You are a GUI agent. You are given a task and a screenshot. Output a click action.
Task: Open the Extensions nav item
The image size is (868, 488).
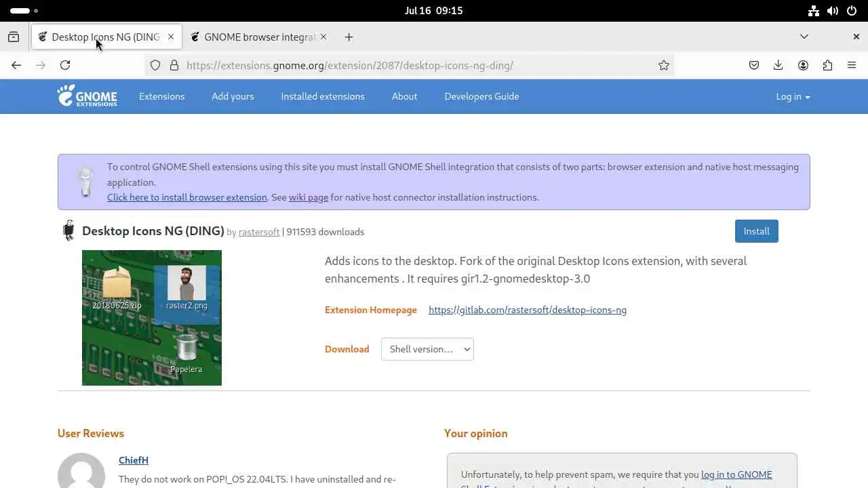161,96
